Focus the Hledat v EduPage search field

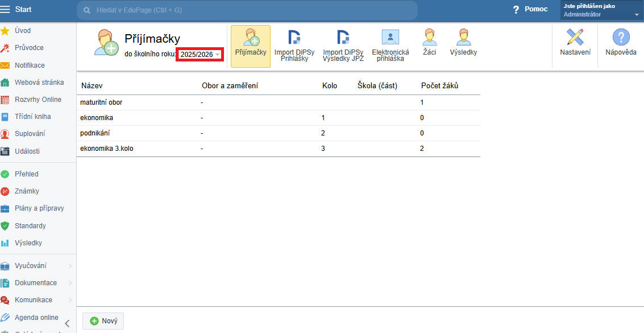pos(247,10)
